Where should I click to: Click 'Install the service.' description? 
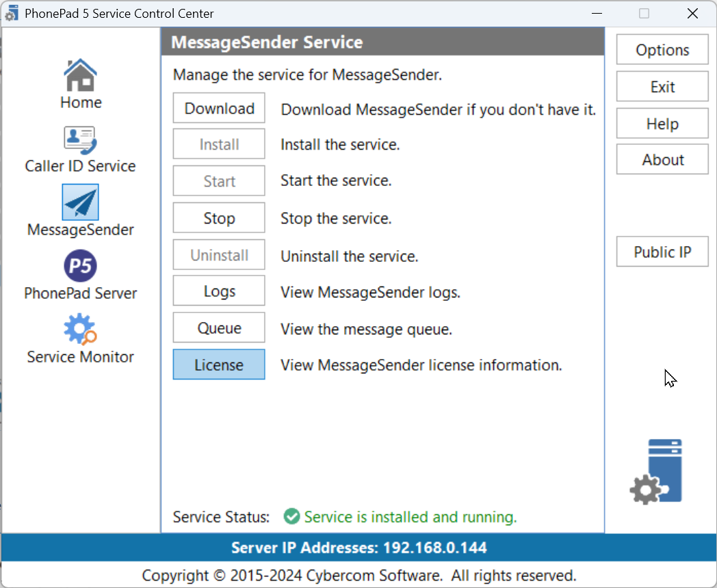(340, 144)
